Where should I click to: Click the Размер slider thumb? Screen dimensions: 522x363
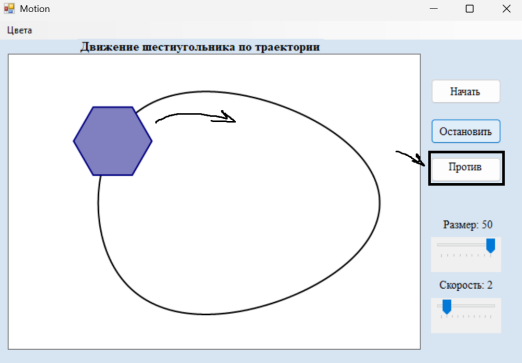point(490,246)
